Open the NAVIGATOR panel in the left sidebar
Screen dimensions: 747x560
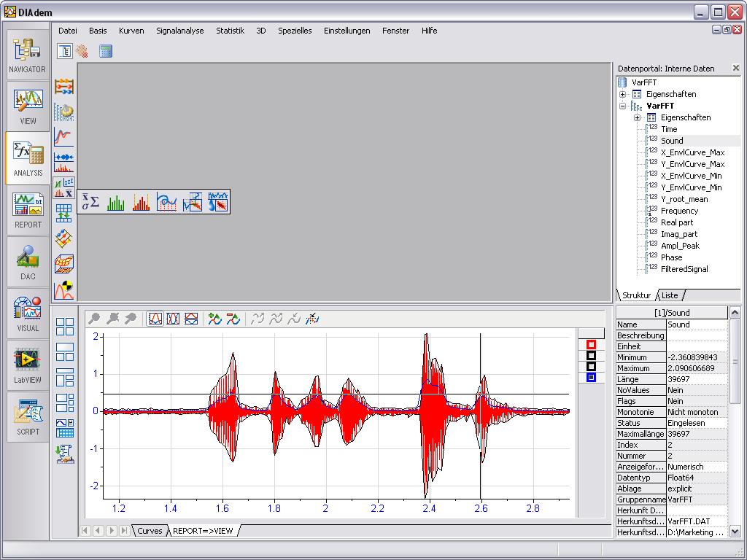(x=27, y=57)
